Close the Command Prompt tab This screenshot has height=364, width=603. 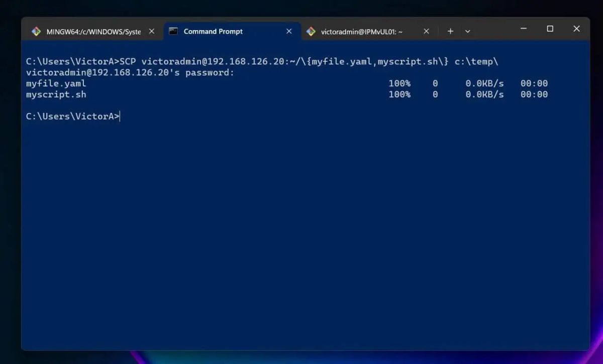pyautogui.click(x=289, y=31)
